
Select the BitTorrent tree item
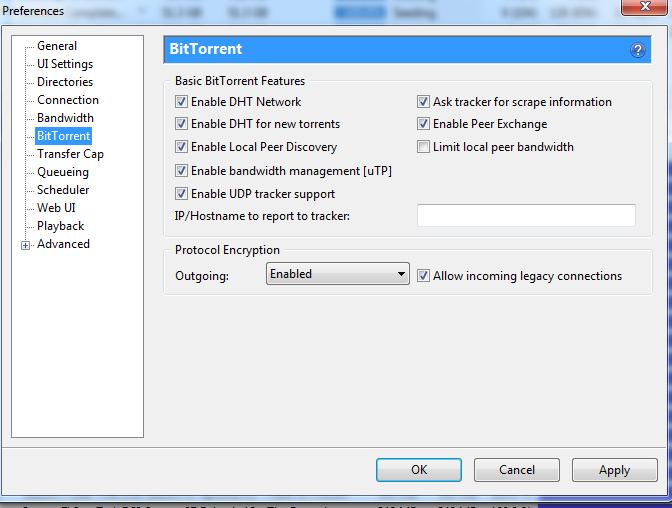point(63,136)
